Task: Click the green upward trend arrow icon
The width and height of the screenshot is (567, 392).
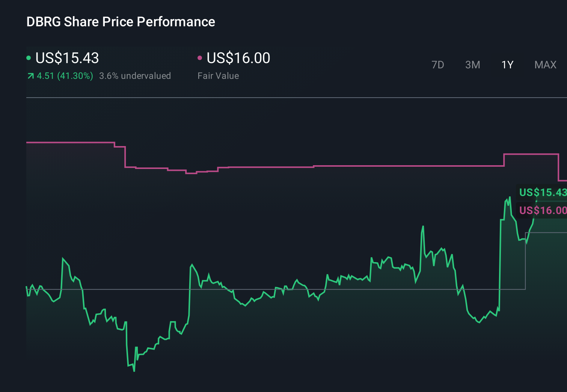Action: point(30,75)
